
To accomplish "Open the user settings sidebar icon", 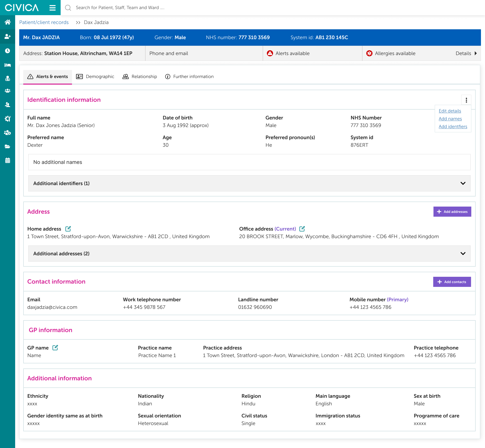I will point(8,133).
